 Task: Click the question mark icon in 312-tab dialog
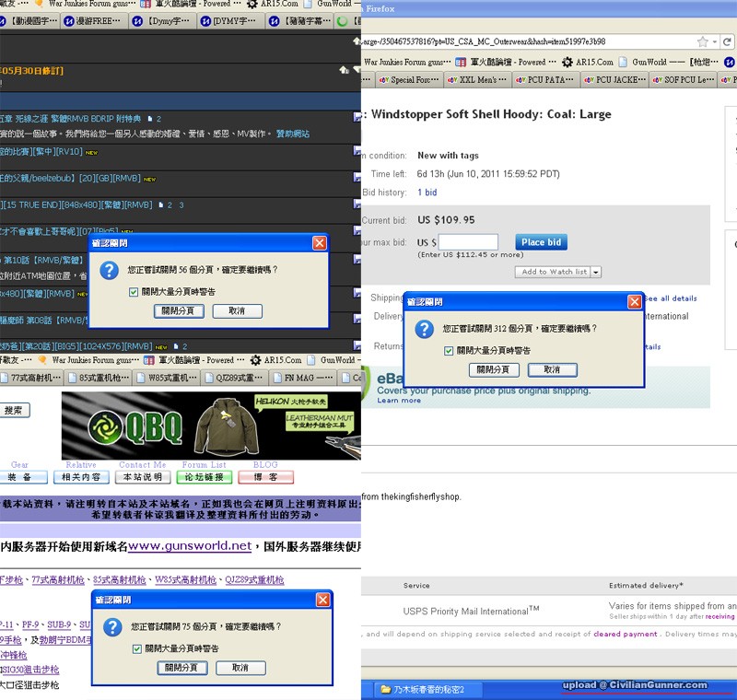425,329
